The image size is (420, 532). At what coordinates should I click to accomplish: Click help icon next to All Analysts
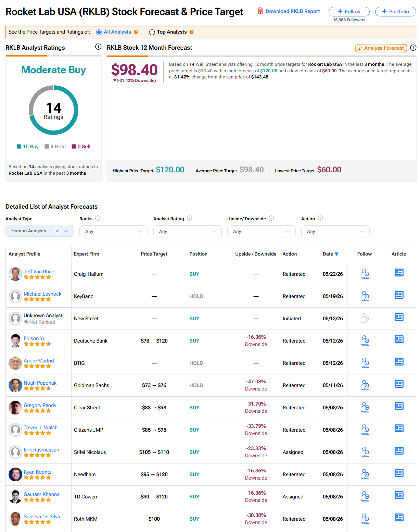point(136,32)
